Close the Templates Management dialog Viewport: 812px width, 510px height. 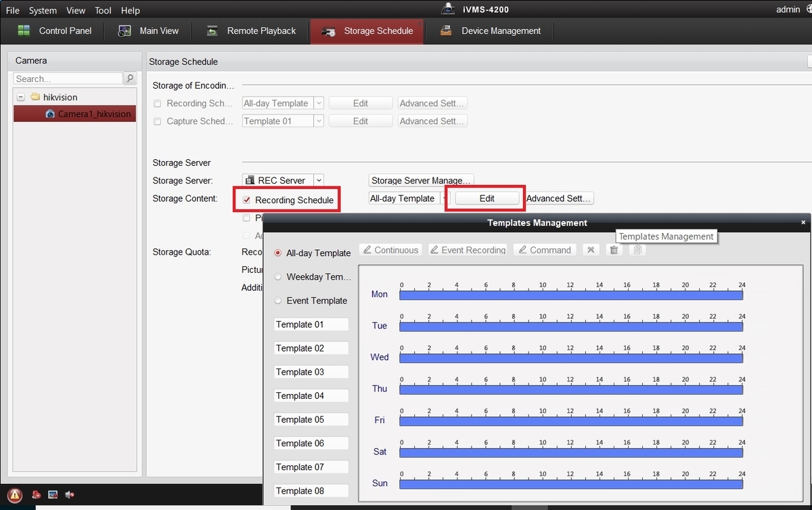[803, 222]
